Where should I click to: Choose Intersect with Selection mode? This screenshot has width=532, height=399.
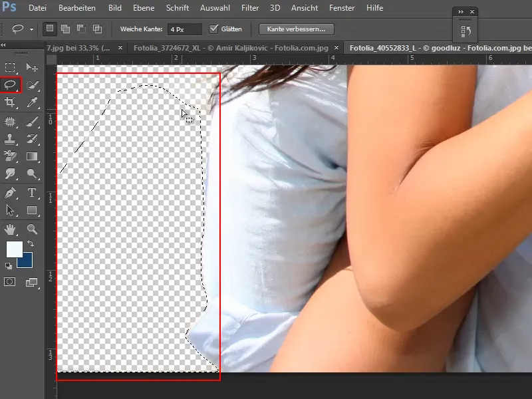tap(97, 29)
